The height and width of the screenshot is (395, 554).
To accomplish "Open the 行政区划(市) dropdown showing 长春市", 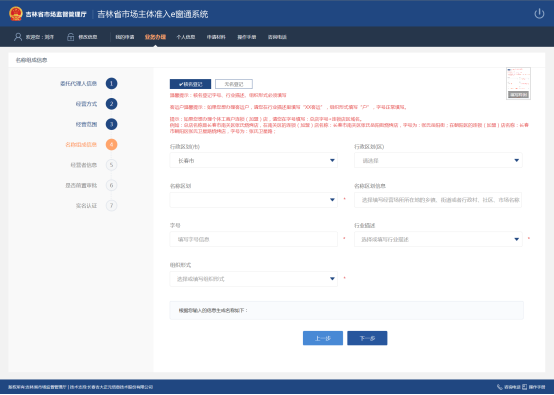I will click(x=254, y=160).
